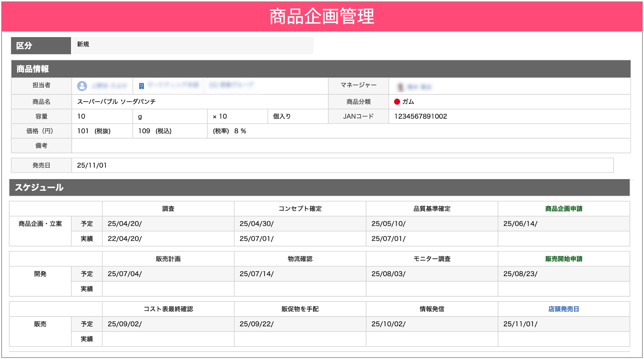Open the 販売開始申請 link
Viewport: 644px width, 359px height.
tap(563, 259)
